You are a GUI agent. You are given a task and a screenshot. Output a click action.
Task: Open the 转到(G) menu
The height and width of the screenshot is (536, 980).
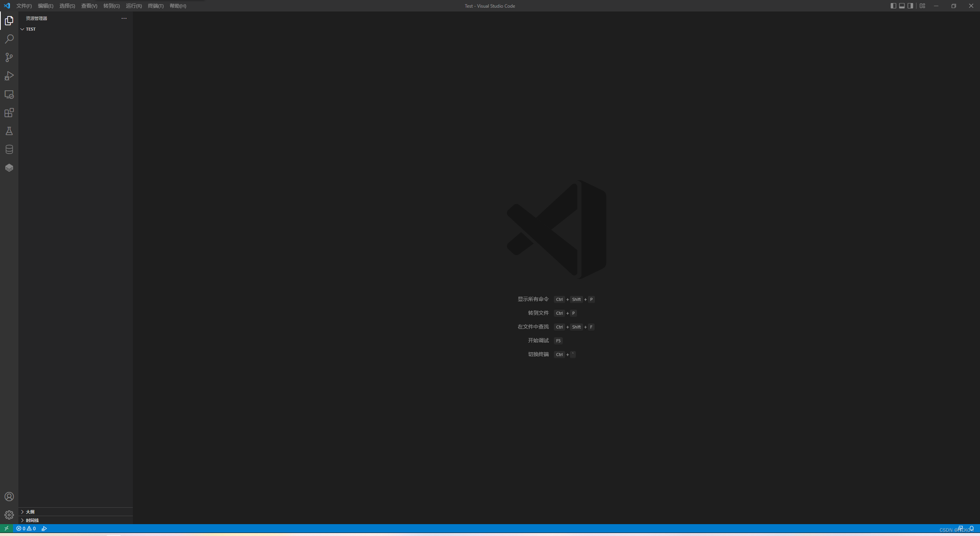(111, 6)
